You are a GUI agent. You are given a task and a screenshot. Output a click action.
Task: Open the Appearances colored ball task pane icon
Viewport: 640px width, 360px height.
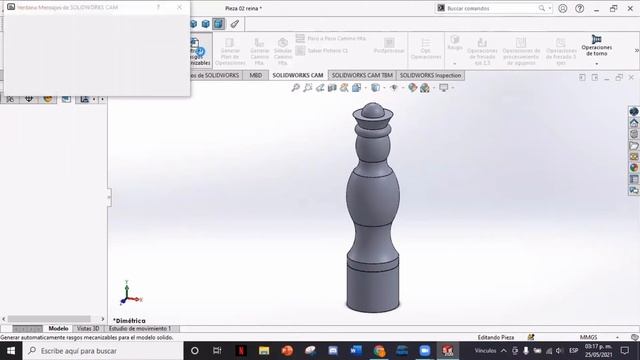[633, 168]
